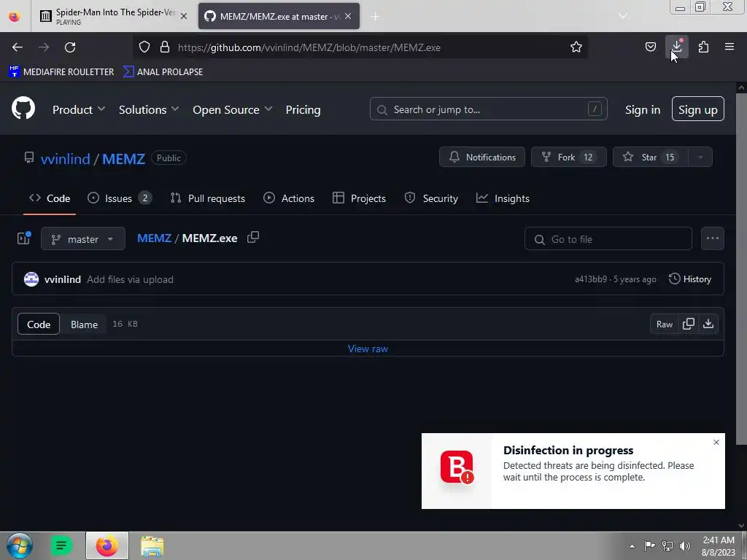Screen dimensions: 747x560
Task: Bookmark this page with the star icon
Action: coord(576,47)
